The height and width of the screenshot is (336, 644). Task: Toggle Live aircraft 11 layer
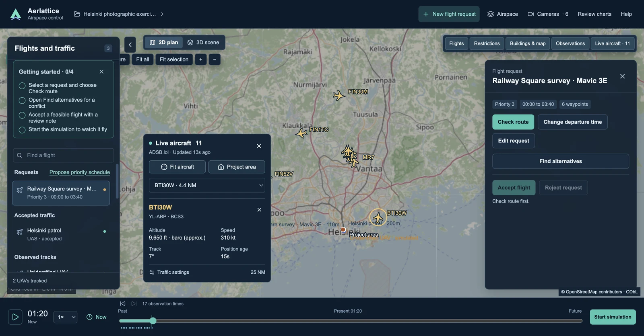pyautogui.click(x=613, y=43)
